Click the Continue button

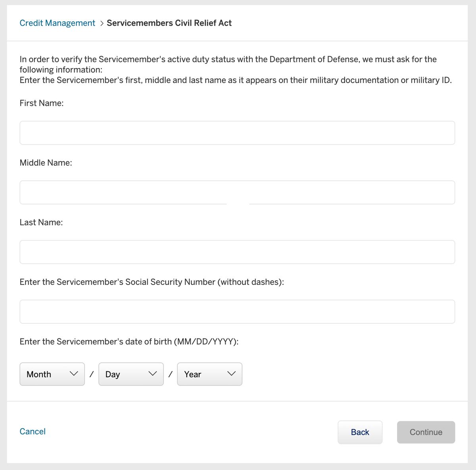click(426, 432)
